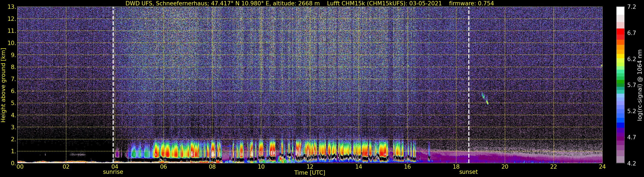Click the time tick label '12'
The width and height of the screenshot is (644, 177).
pyautogui.click(x=310, y=167)
